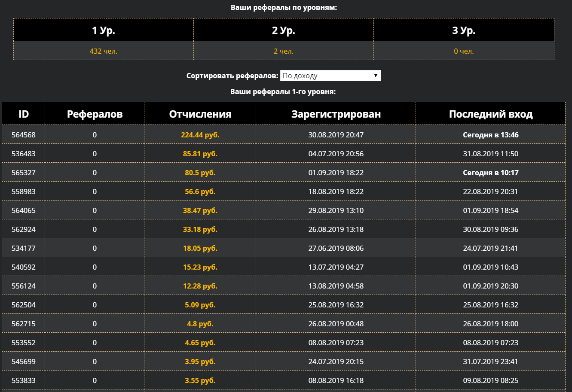The height and width of the screenshot is (392, 572).
Task: Select the 2 Ур. level tab
Action: (284, 30)
